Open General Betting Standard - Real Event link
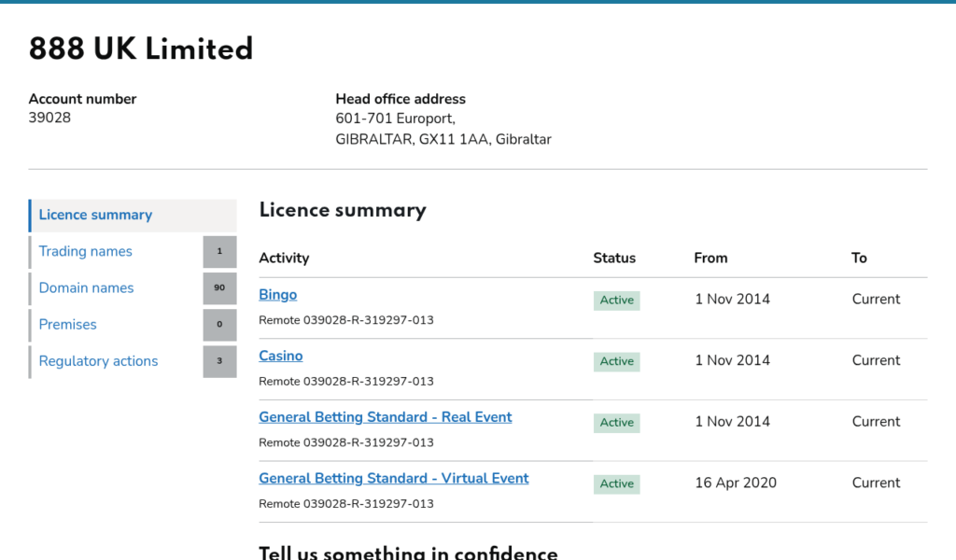This screenshot has width=956, height=560. click(x=386, y=417)
